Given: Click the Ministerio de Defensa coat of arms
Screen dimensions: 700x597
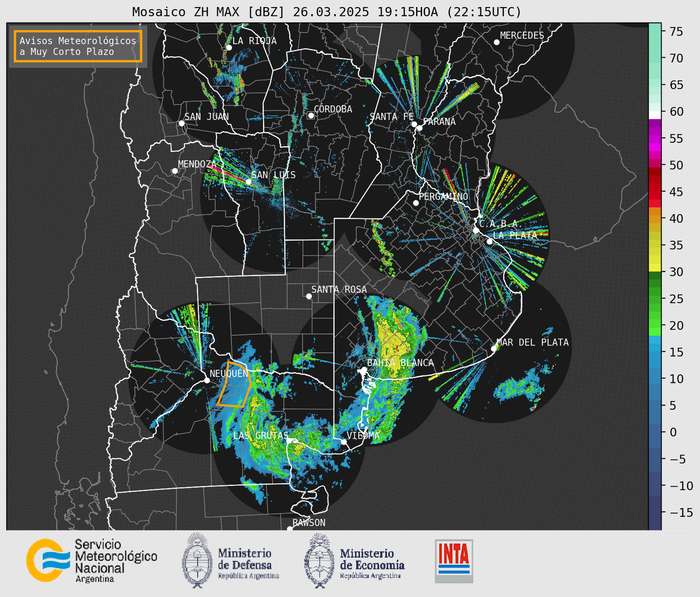Looking at the screenshot, I should tap(197, 560).
